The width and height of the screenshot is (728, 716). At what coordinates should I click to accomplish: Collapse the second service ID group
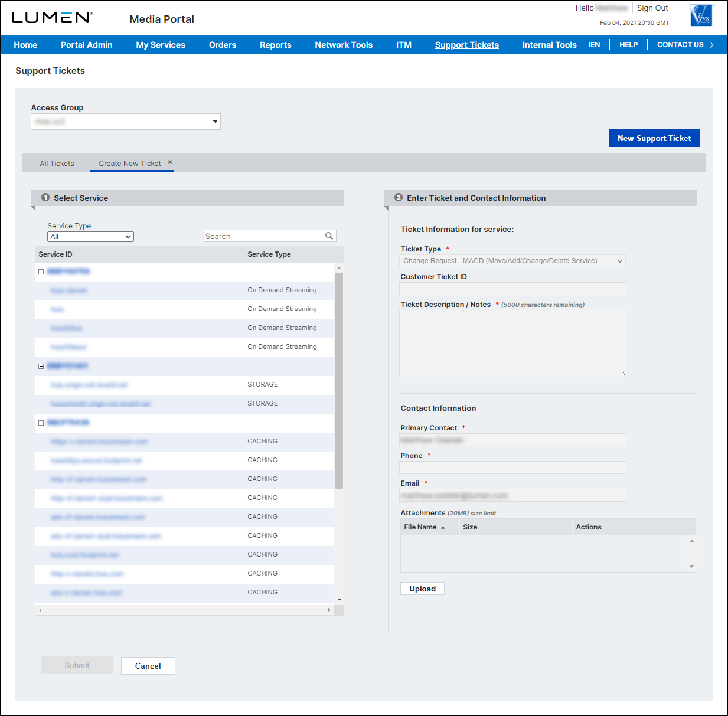[x=41, y=366]
